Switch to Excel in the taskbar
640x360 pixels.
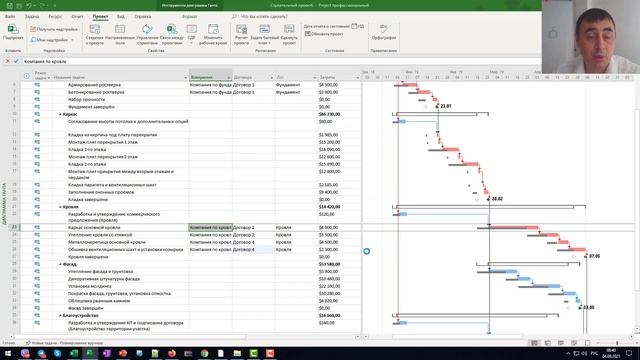(x=74, y=353)
